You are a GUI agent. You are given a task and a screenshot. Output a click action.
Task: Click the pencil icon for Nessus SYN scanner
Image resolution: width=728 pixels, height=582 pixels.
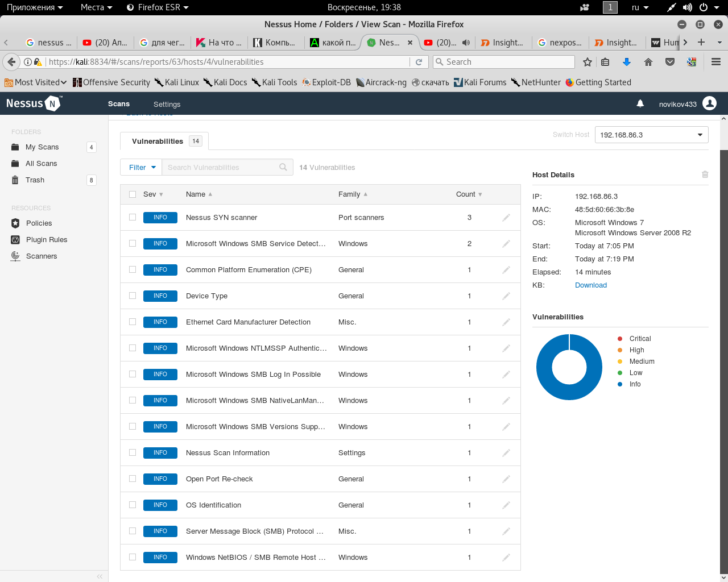click(506, 218)
